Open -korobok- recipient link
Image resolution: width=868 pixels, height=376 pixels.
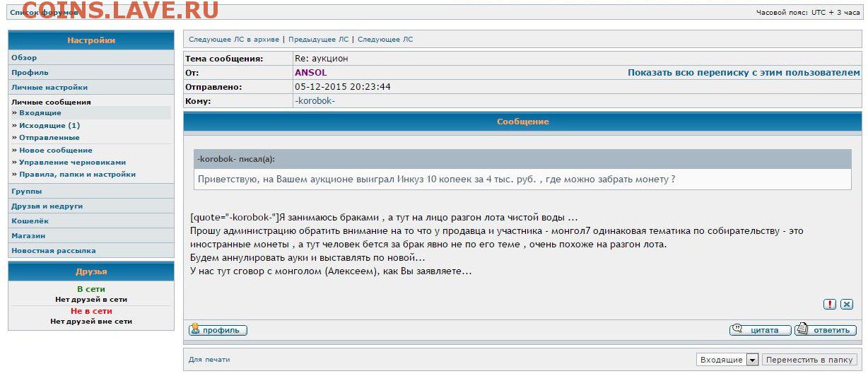coord(315,101)
